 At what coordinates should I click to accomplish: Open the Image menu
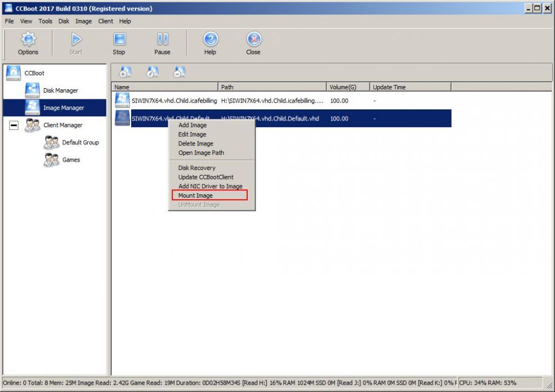(x=83, y=21)
